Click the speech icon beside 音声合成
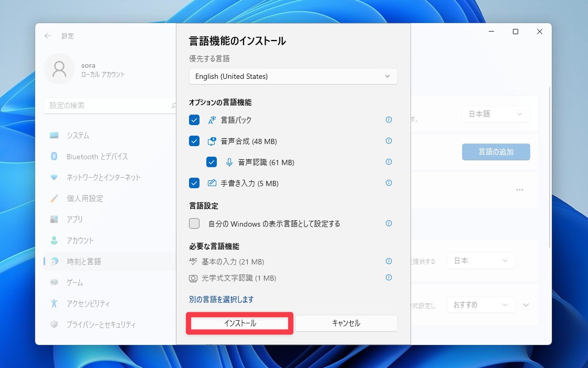Screen dimensions: 588x368 click(212, 141)
